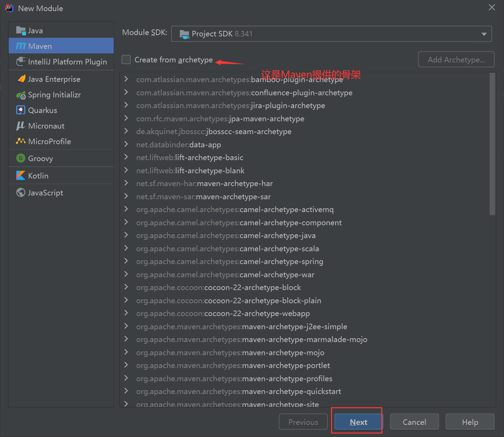Select the maven-archetype-mojo row
The height and width of the screenshot is (437, 504).
click(304, 352)
